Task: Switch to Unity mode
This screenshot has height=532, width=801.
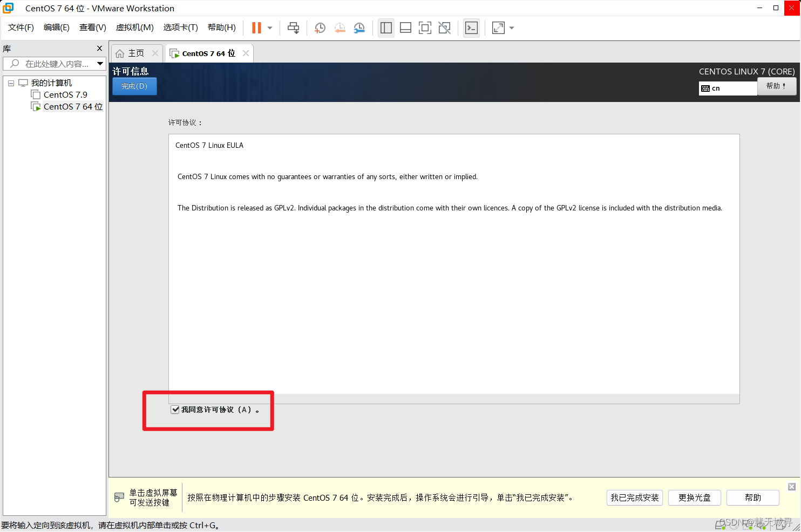Action: (x=444, y=28)
